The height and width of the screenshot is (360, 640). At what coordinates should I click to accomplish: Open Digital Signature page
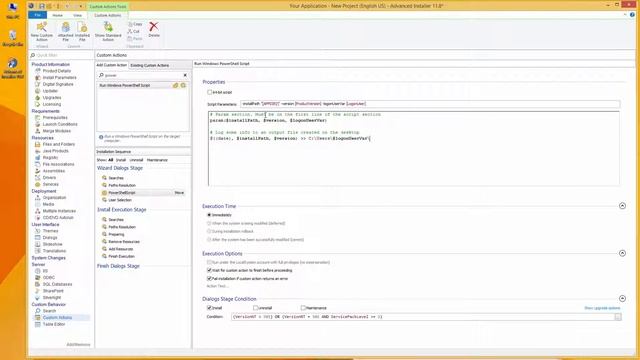point(58,84)
